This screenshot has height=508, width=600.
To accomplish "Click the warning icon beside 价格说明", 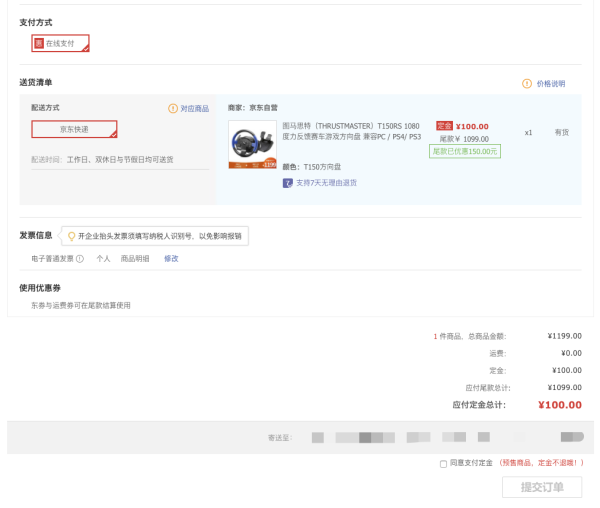I will (x=527, y=83).
